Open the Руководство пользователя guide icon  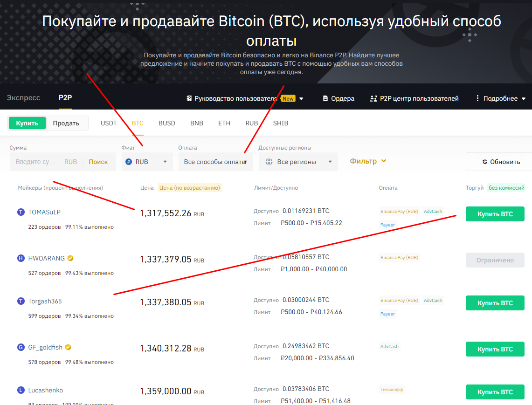(188, 98)
